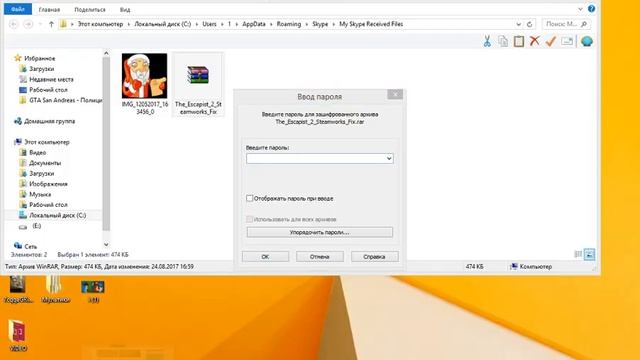Switch to details view in status bar
Screen dimensions: 640x360
coord(578,254)
